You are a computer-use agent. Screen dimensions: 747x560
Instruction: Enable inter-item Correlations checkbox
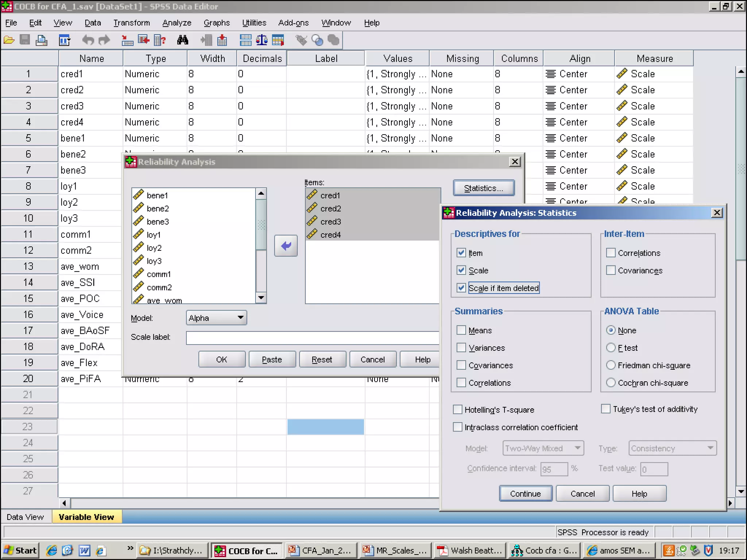tap(611, 253)
